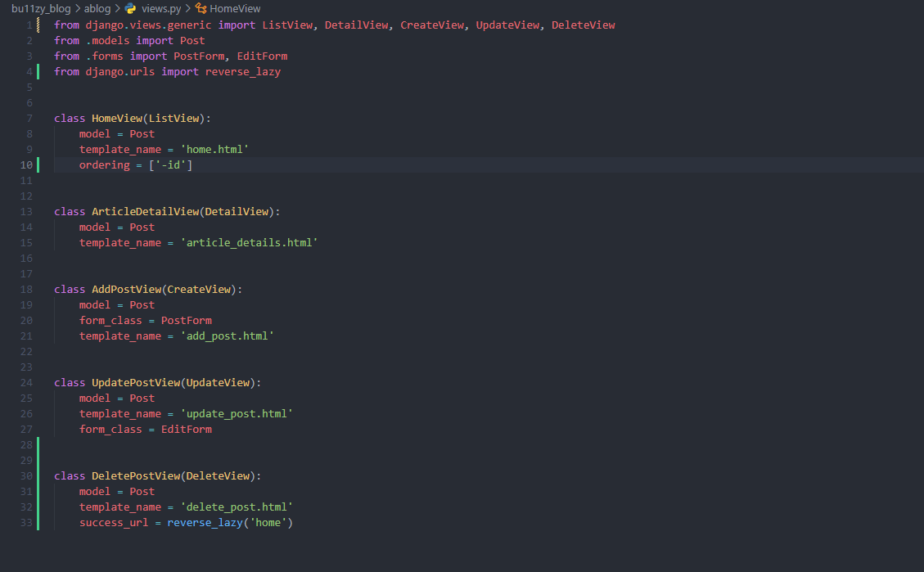Click line number 10 in the gutter
Viewport: 924px width, 572px height.
click(26, 164)
